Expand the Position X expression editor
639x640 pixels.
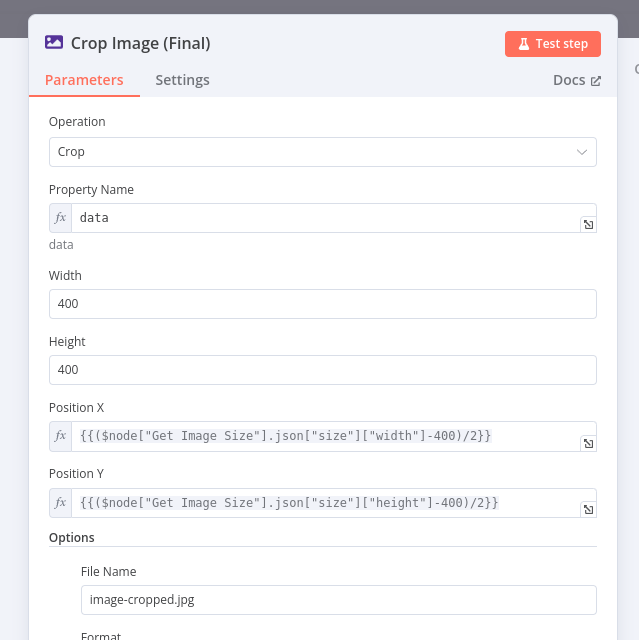click(588, 444)
